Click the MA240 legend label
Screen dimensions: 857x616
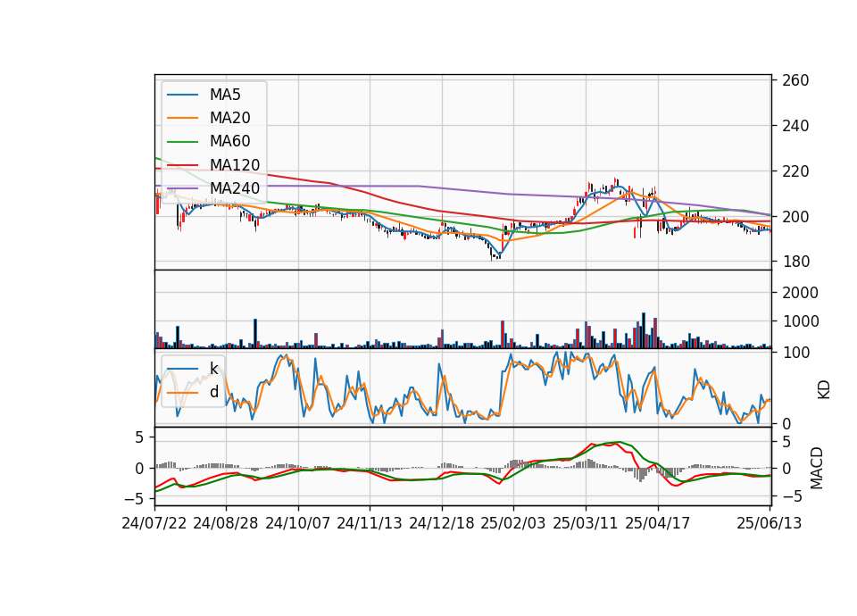(x=235, y=188)
